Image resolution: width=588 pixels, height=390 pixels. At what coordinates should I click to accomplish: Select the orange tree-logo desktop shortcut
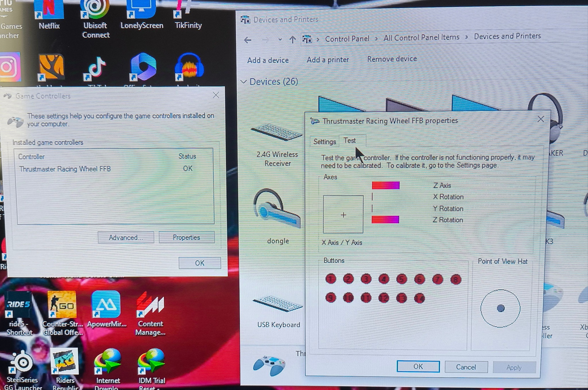(x=51, y=67)
